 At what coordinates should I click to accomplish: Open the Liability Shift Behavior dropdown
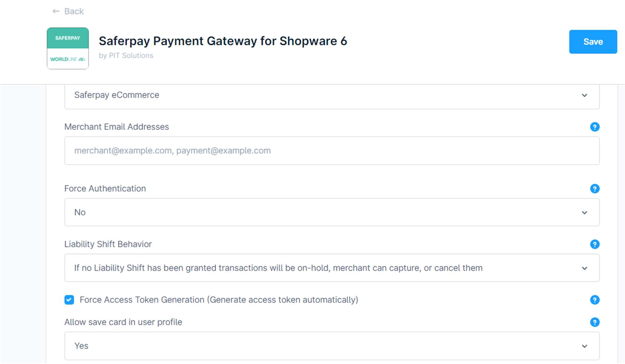click(x=331, y=268)
